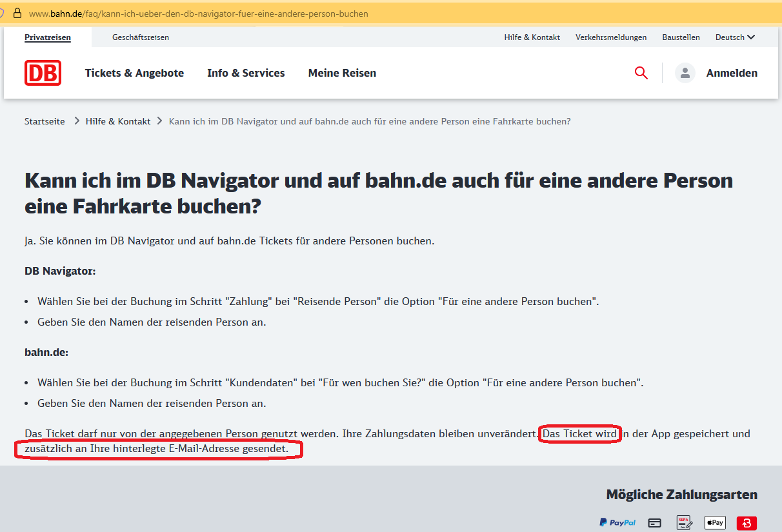The height and width of the screenshot is (532, 782).
Task: Click the URL in the address bar
Action: (199, 14)
